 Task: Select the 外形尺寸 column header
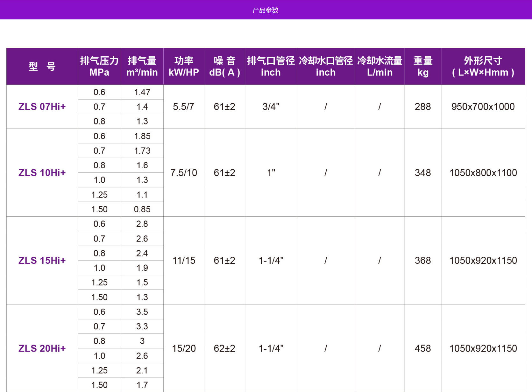[x=483, y=66]
